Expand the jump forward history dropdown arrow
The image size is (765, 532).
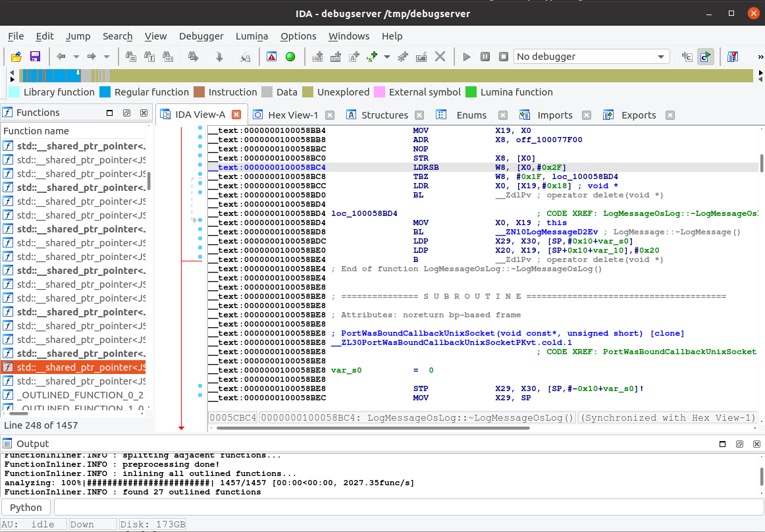pos(106,57)
